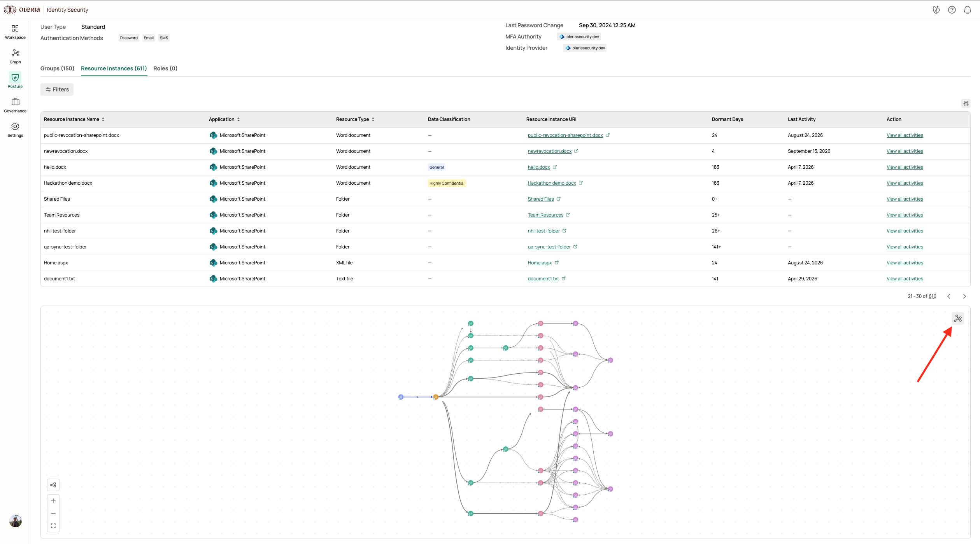Viewport: 980px width, 544px height.
Task: Go to the next page of results
Action: coord(964,296)
